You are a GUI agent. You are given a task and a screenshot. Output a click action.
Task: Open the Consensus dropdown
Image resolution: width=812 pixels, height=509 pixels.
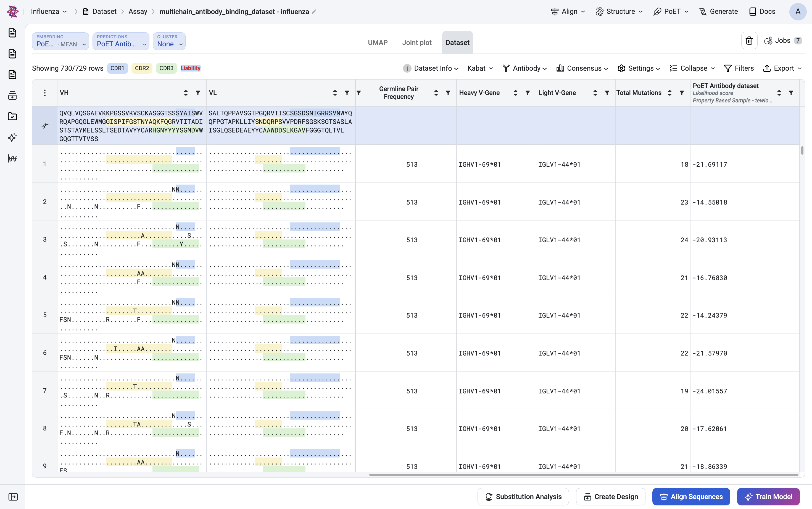click(582, 68)
